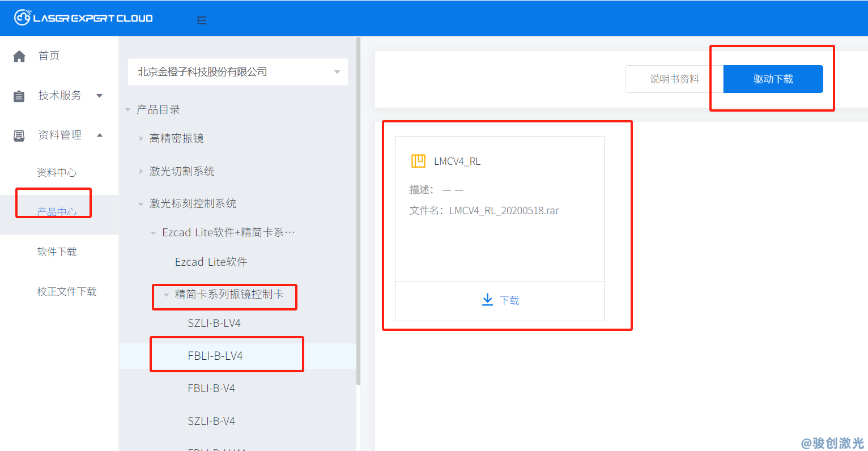868x451 pixels.
Task: Go to 首页 in the sidebar
Action: (49, 56)
